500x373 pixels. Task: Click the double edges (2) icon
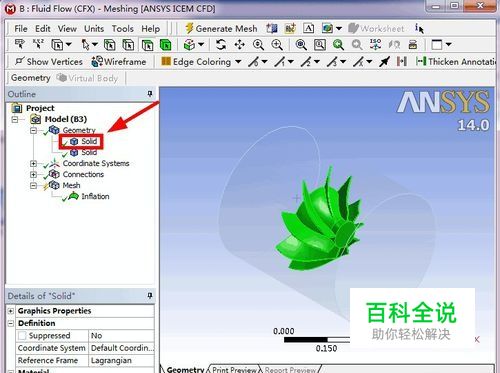(305, 62)
